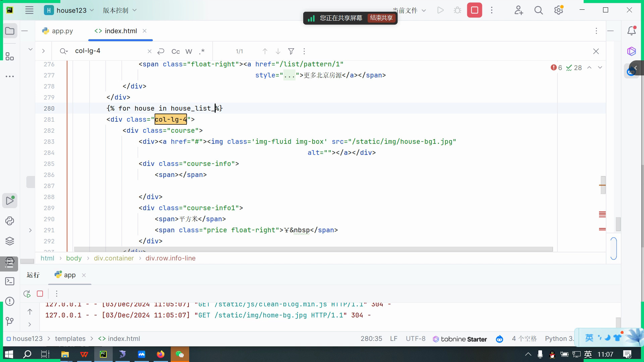Open the Notifications bell
The image size is (644, 362).
(632, 31)
